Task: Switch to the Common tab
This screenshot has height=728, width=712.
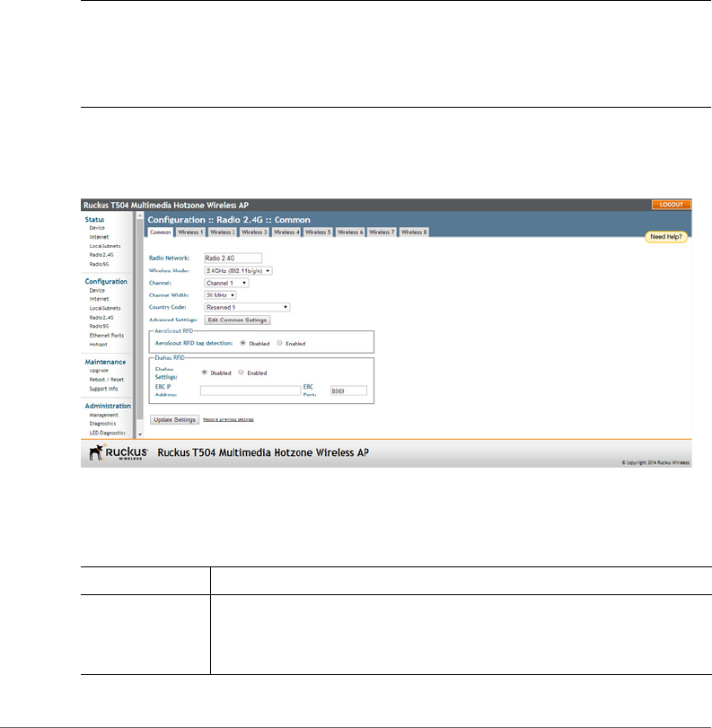Action: point(160,232)
